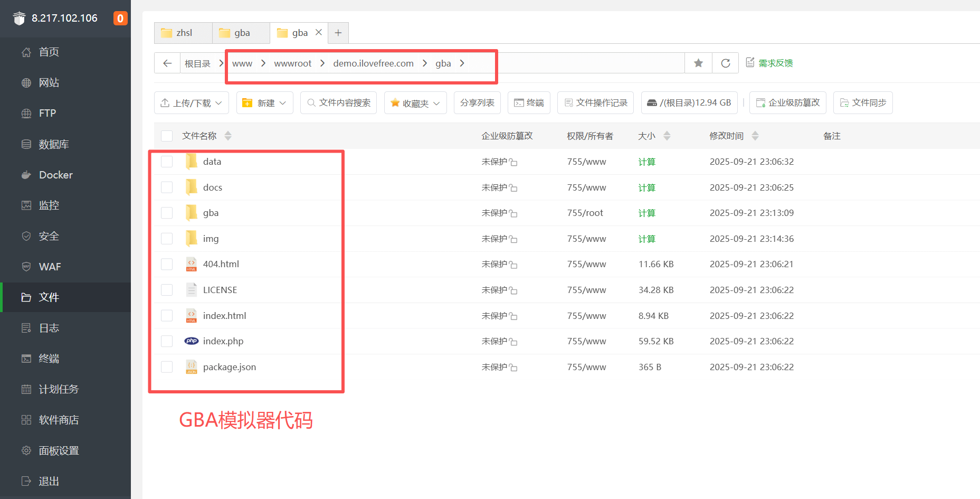Refresh the file list
Image resolution: width=980 pixels, height=499 pixels.
725,63
